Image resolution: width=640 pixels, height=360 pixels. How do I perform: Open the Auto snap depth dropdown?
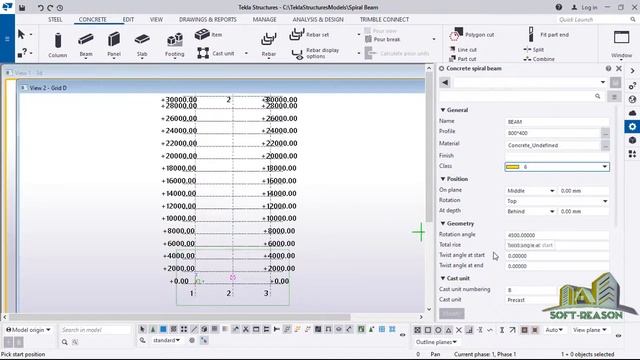(x=554, y=330)
